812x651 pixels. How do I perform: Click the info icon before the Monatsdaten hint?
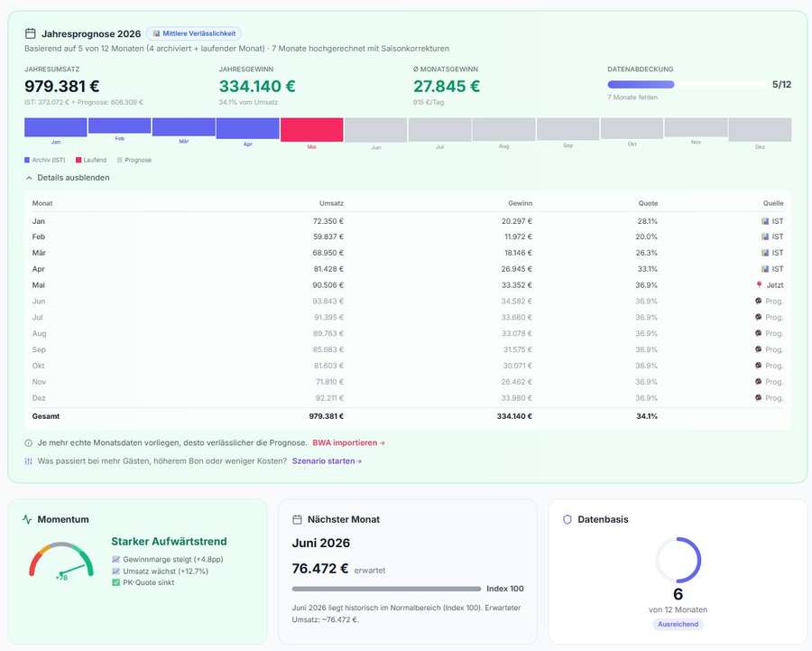click(29, 443)
